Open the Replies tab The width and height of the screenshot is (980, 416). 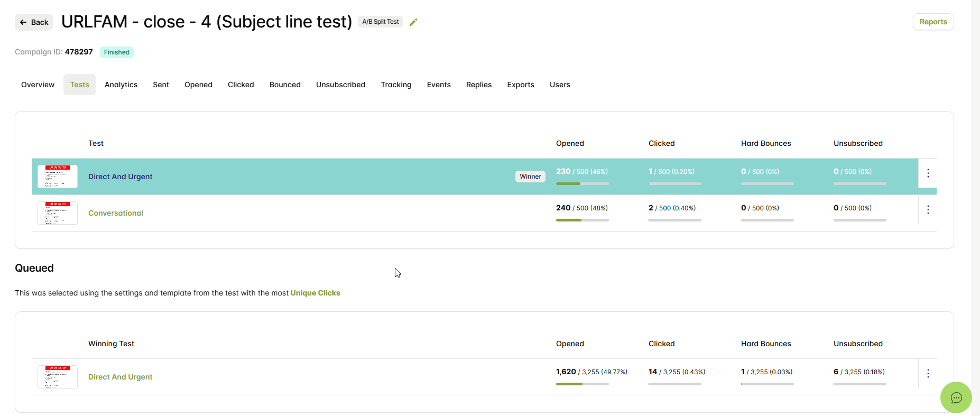(x=479, y=85)
